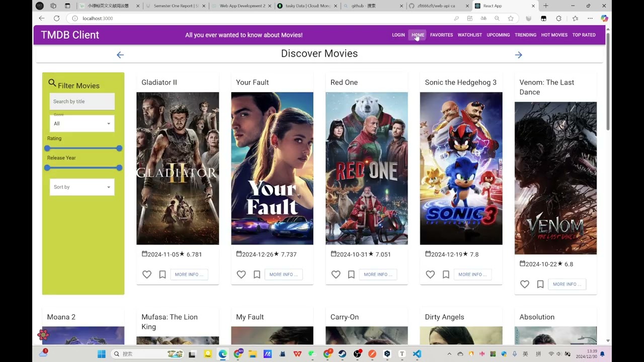
Task: Open the notification bell in system tray
Action: click(602, 354)
